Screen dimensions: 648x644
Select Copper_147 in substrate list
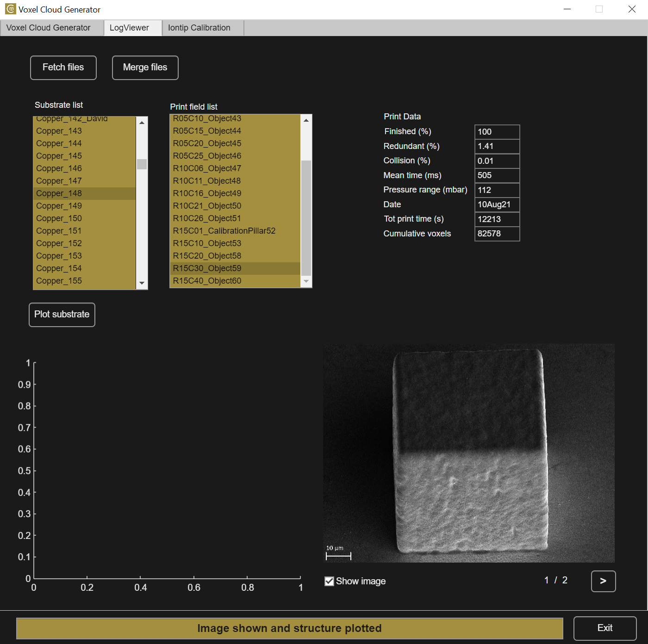point(85,181)
